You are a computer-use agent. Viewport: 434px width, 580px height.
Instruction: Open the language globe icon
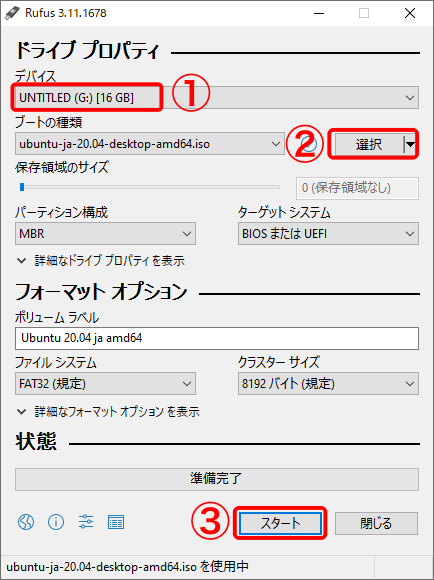click(26, 522)
